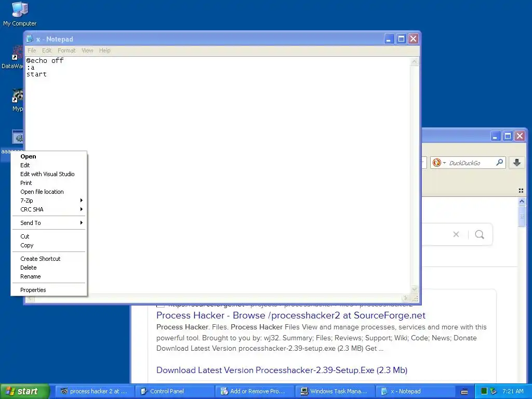Click Download Latest Version Processhacker-2.39 link
Screen dimensions: 532x399
[x=282, y=370]
